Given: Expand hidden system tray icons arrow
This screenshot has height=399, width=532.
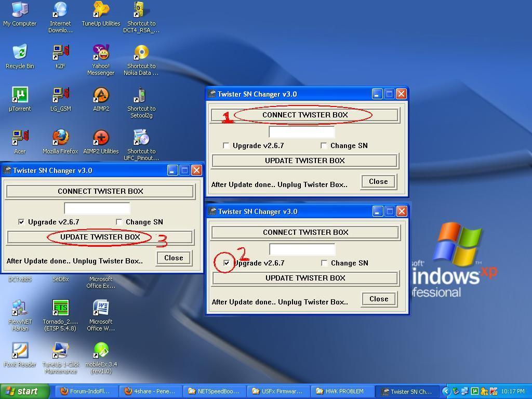Looking at the screenshot, I should pos(446,392).
